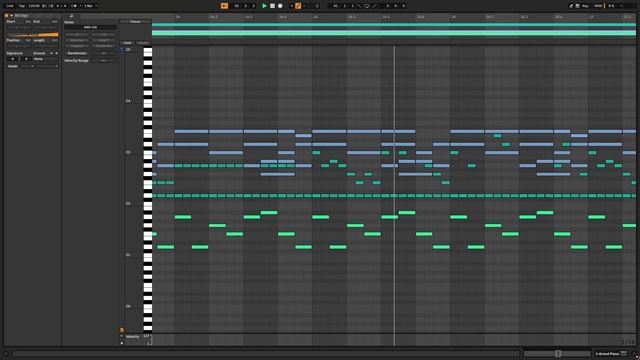Click the 1-Grand Piano track label
This screenshot has width=640, height=360.
pyautogui.click(x=607, y=354)
